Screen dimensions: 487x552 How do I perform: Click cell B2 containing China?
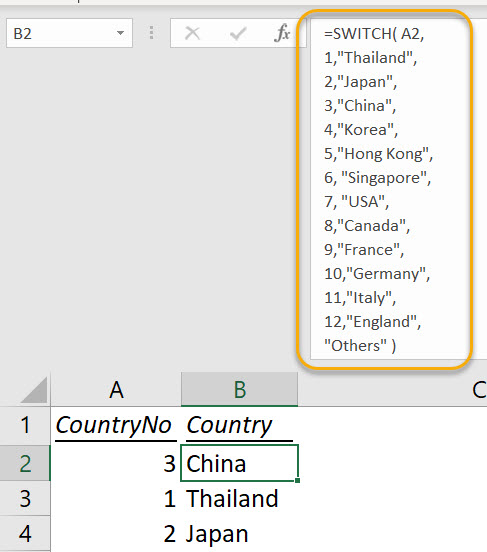239,463
